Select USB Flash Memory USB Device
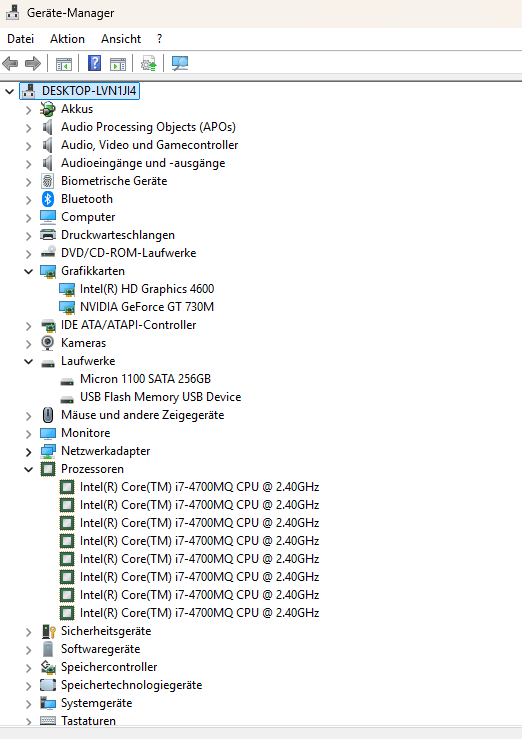The image size is (522, 739). tap(160, 397)
